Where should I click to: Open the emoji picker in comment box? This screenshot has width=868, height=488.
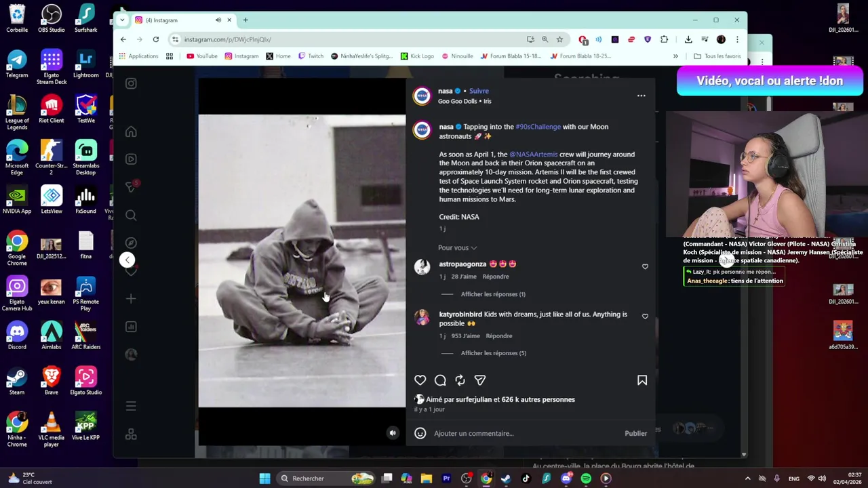[x=420, y=433]
